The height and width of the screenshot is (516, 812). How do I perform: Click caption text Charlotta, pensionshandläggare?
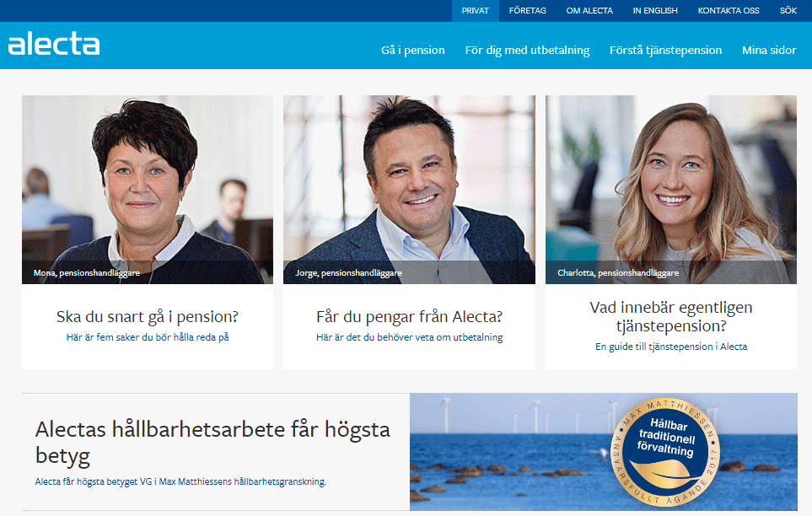pyautogui.click(x=618, y=273)
